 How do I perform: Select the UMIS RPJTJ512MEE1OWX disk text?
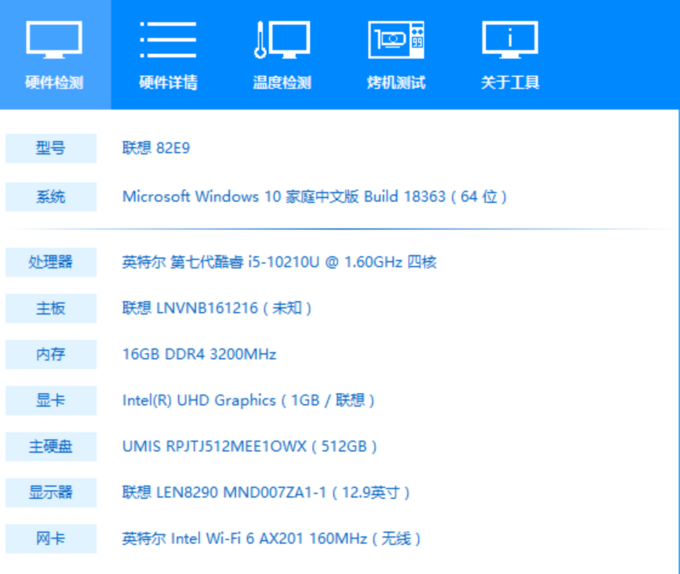coord(250,447)
